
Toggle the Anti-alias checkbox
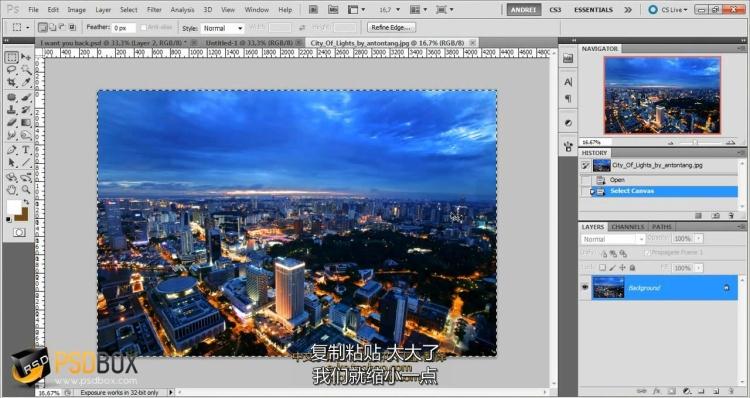click(143, 28)
